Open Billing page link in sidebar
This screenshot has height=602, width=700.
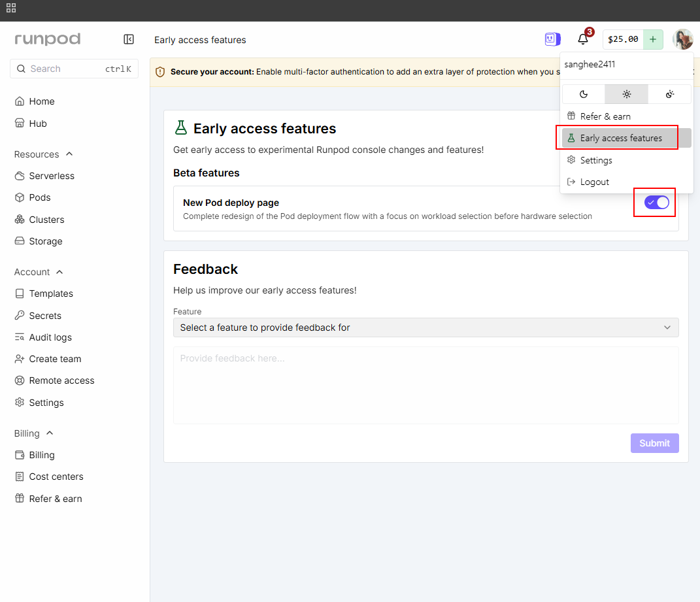point(35,455)
